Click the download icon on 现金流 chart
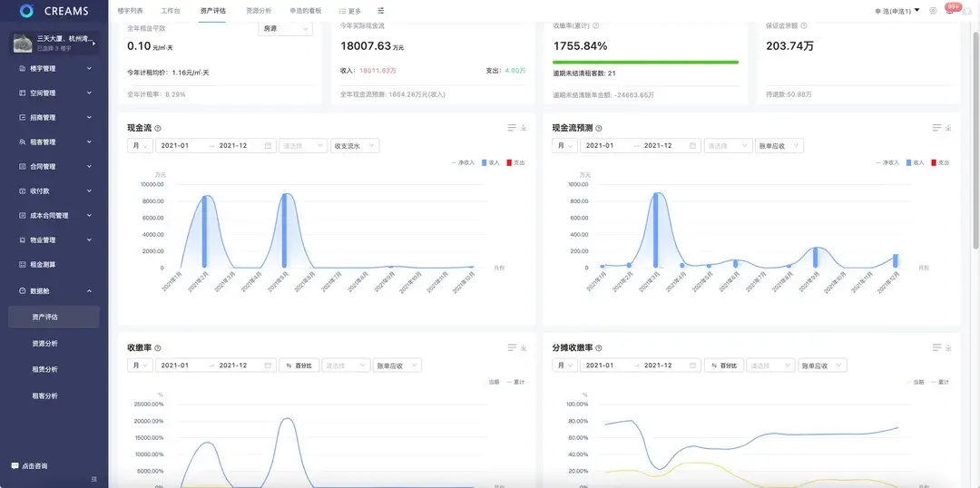Viewport: 980px width, 488px height. [x=524, y=128]
